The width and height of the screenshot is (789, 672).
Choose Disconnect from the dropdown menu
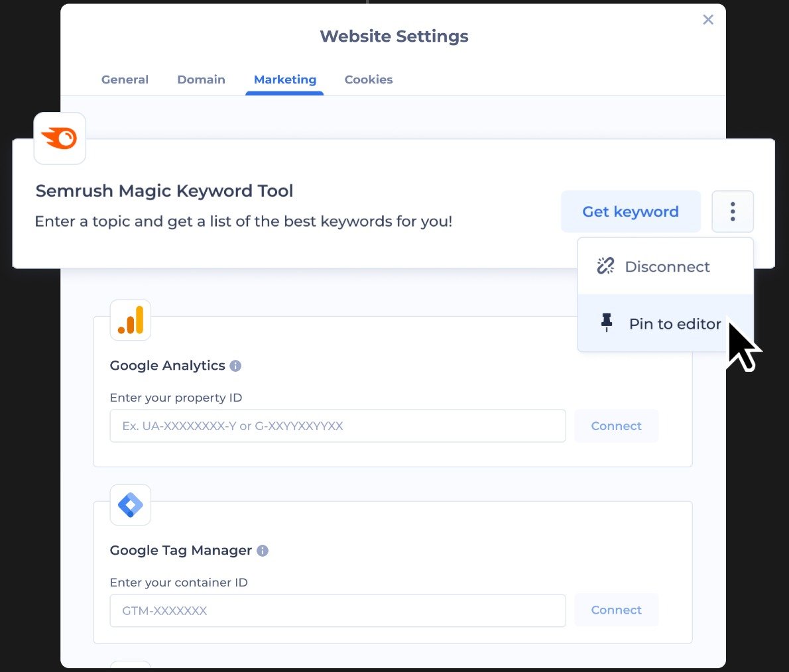(666, 266)
